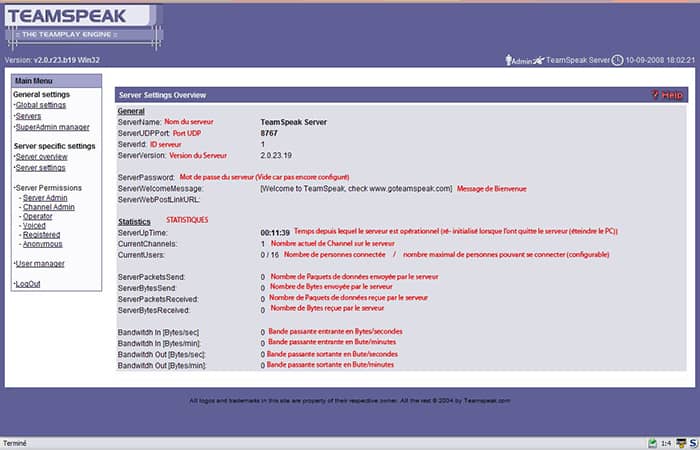Open SuperAdmin manager page
700x450 pixels.
(x=52, y=127)
